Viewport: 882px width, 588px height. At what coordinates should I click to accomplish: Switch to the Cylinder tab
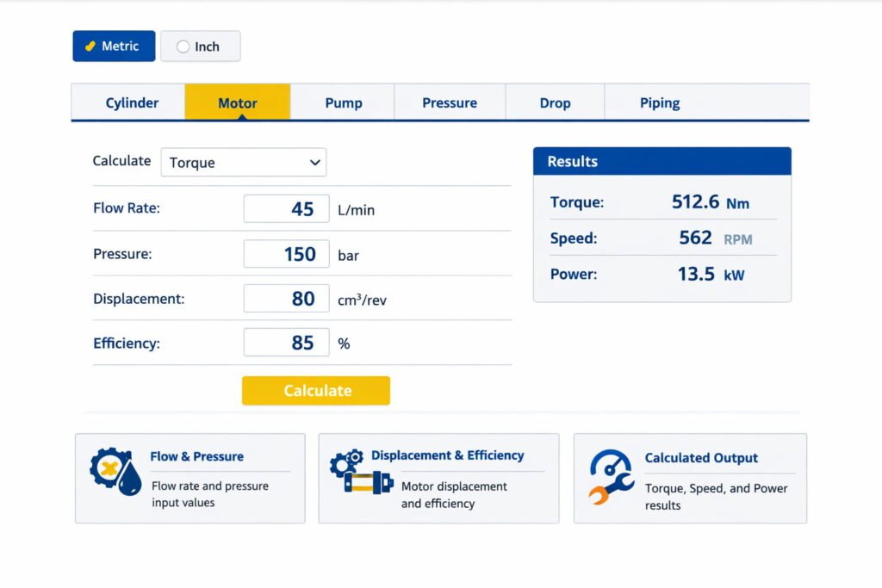[x=132, y=103]
